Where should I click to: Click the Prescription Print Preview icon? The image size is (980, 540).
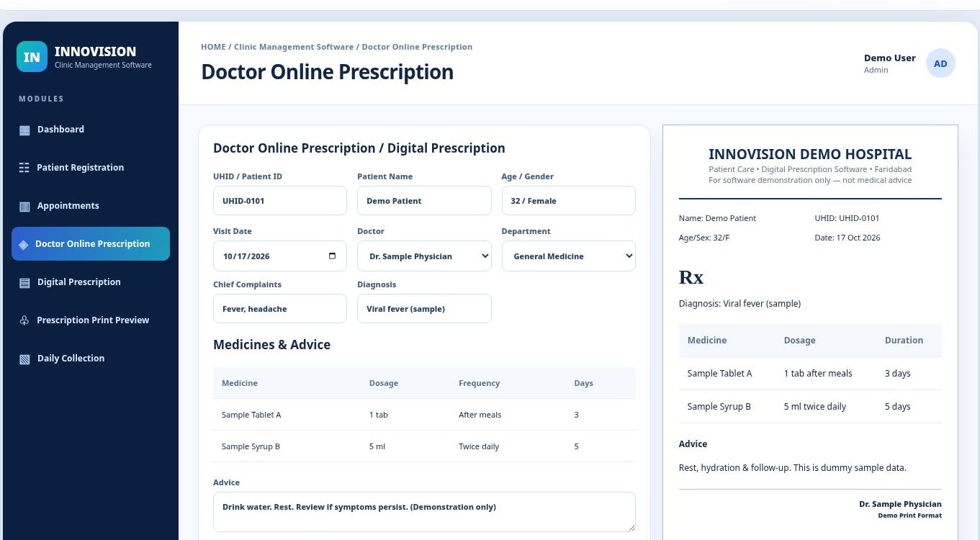pos(24,320)
